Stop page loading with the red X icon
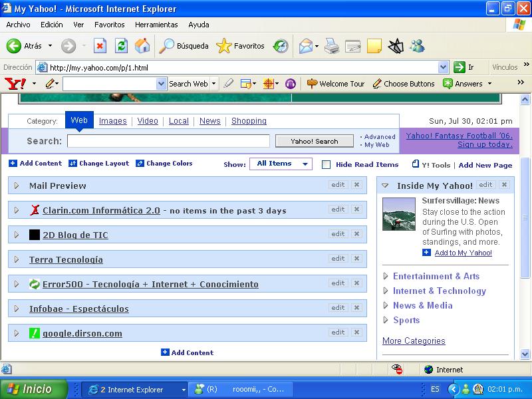Screen dimensions: 532x399 (x=100, y=46)
